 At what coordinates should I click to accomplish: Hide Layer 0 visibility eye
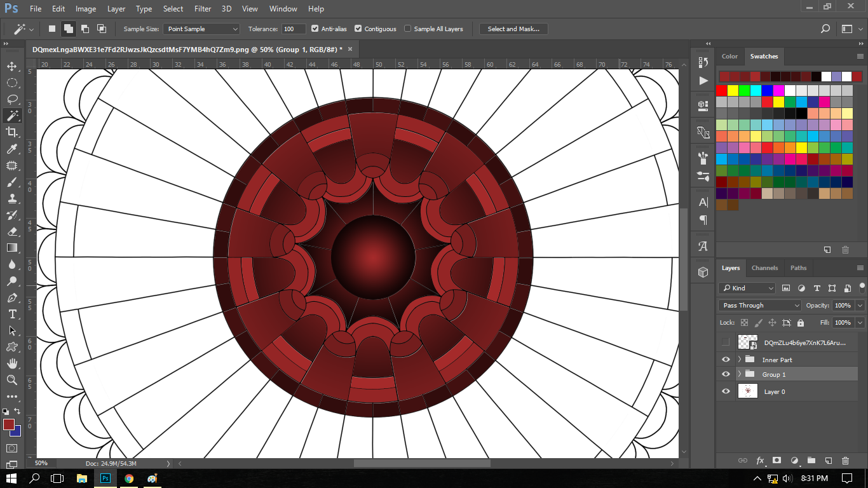(726, 391)
